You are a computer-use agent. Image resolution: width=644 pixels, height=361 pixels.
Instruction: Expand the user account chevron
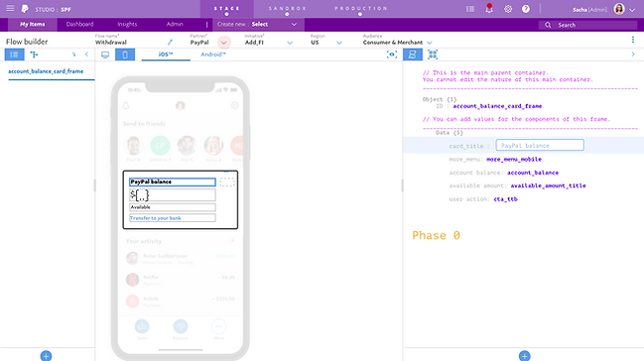click(632, 10)
